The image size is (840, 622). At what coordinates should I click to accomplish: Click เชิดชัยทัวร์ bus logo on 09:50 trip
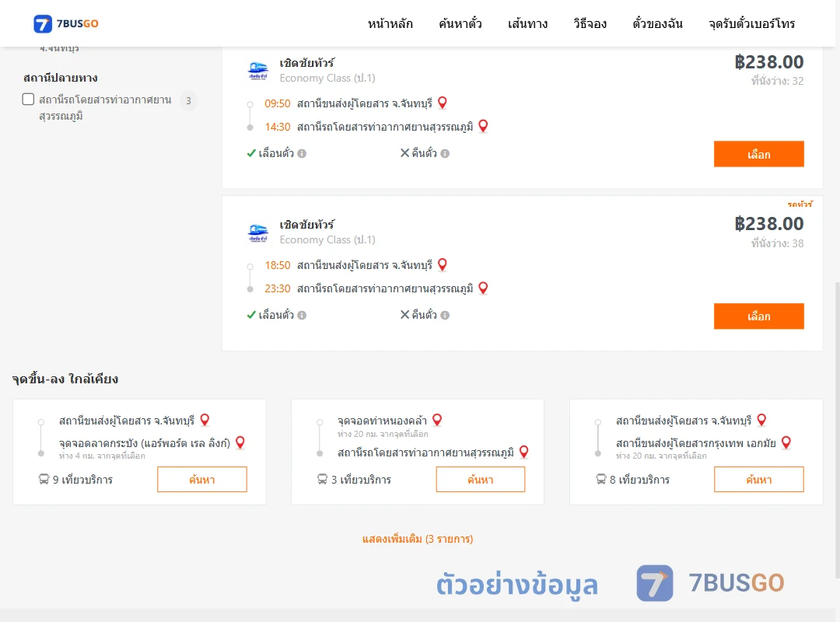[x=258, y=71]
